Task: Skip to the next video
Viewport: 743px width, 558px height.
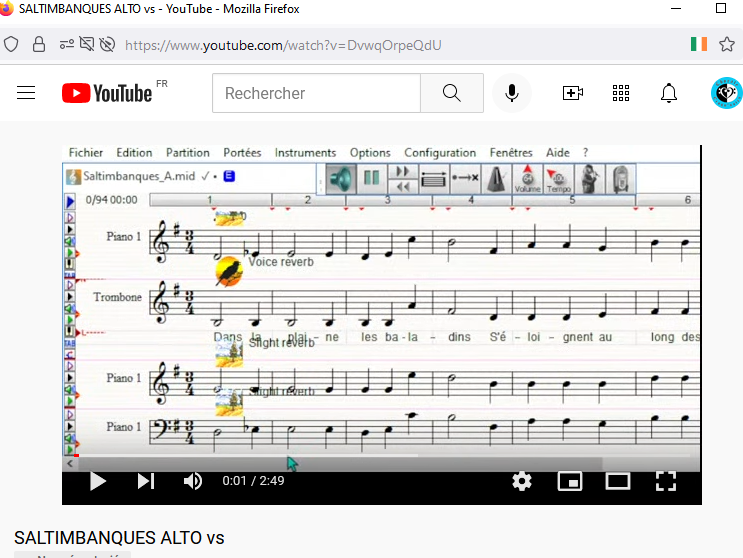Action: coord(145,481)
